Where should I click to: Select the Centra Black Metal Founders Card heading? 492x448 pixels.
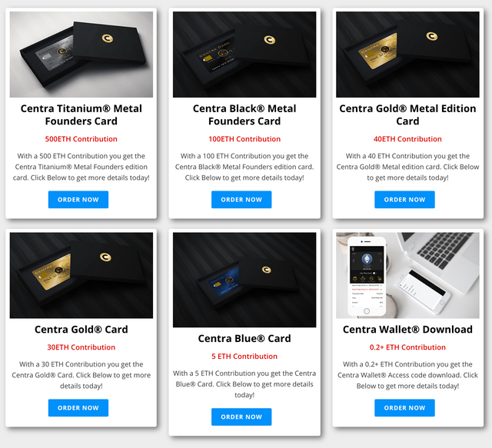point(244,114)
